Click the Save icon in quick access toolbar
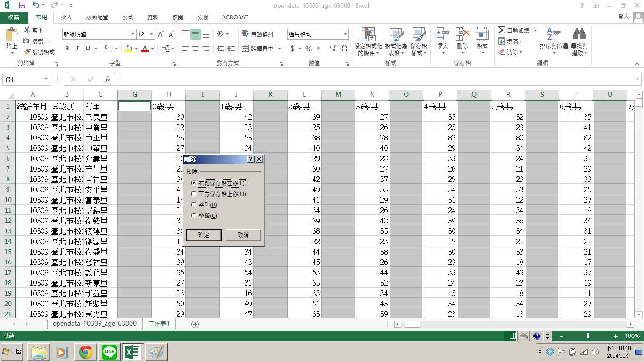 click(x=22, y=5)
